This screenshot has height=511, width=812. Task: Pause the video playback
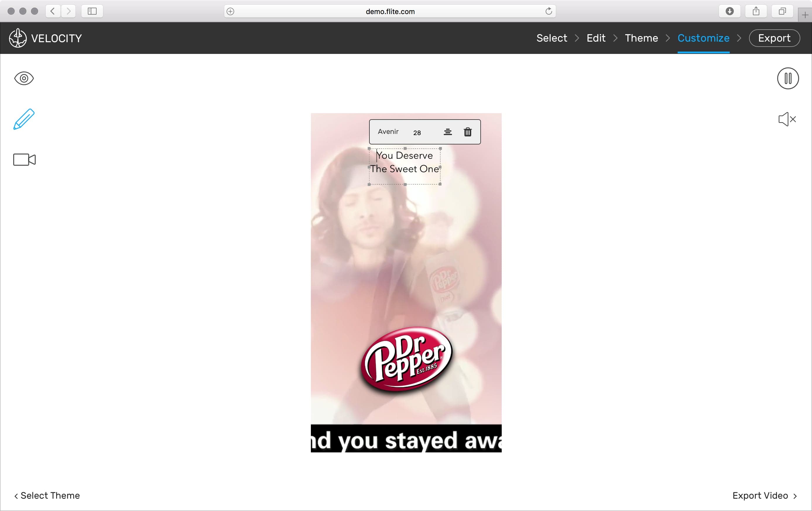coord(788,78)
